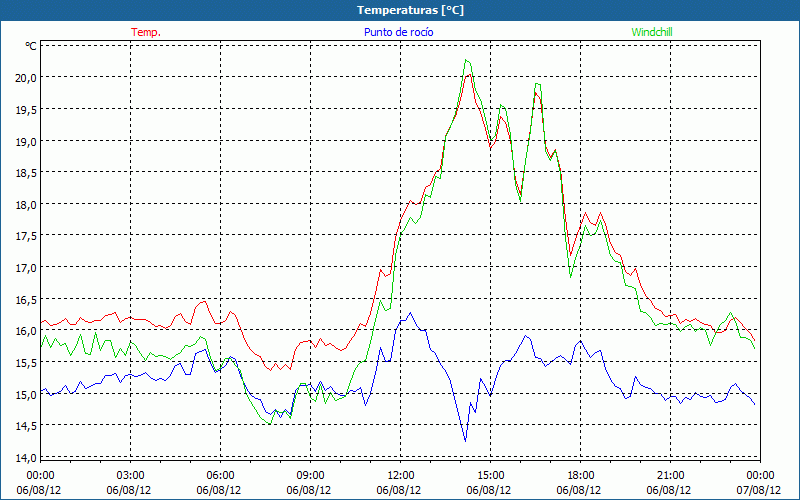Click the "15,0" y-axis value
This screenshot has height=500, width=800.
click(27, 394)
